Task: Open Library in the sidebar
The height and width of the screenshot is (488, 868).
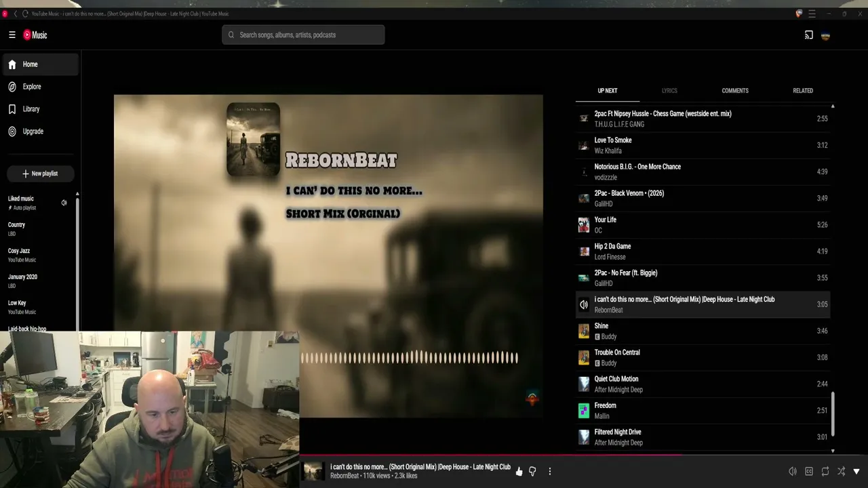Action: point(39,109)
